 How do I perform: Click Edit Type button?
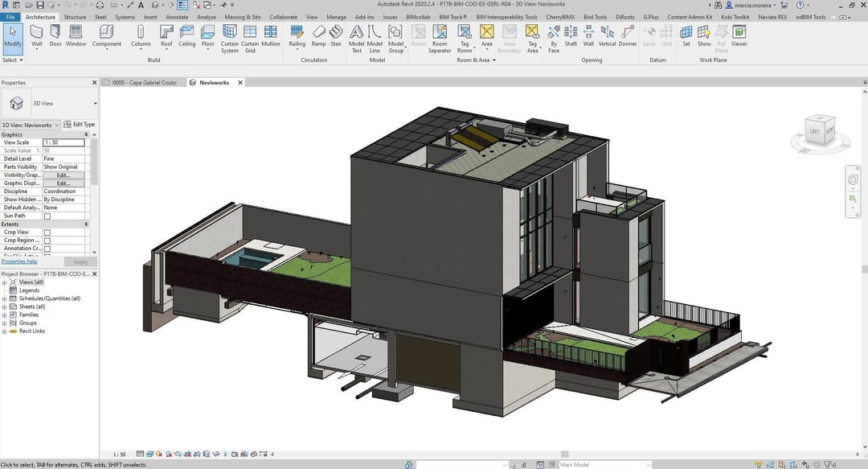tap(79, 124)
